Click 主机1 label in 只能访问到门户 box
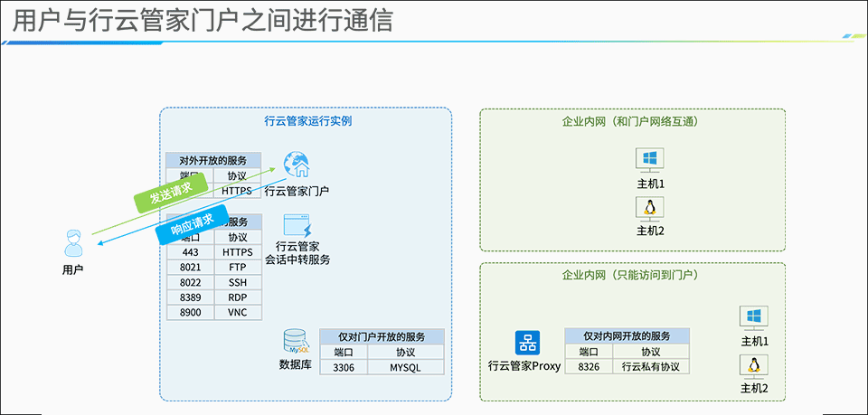This screenshot has width=868, height=415. click(755, 342)
